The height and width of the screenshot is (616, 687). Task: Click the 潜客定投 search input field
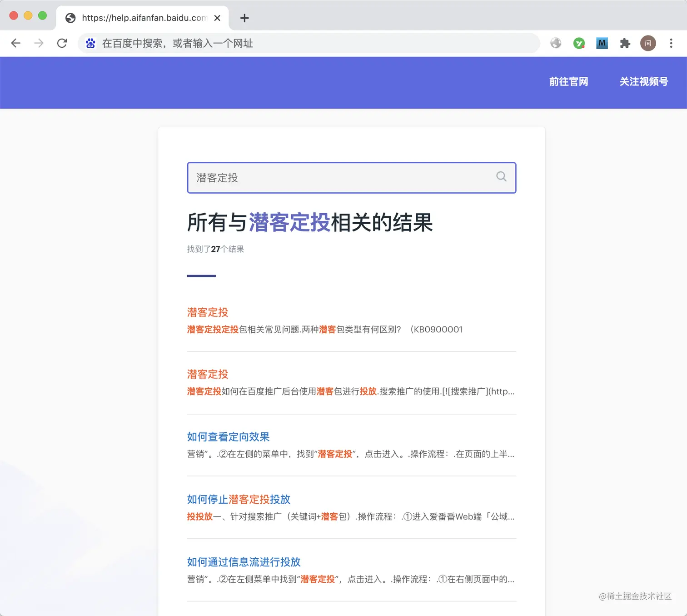pyautogui.click(x=352, y=178)
